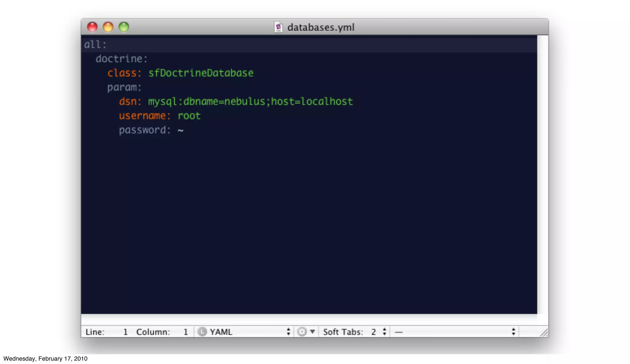Viewport: 630px width, 364px height.
Task: Click the username value root
Action: (189, 116)
